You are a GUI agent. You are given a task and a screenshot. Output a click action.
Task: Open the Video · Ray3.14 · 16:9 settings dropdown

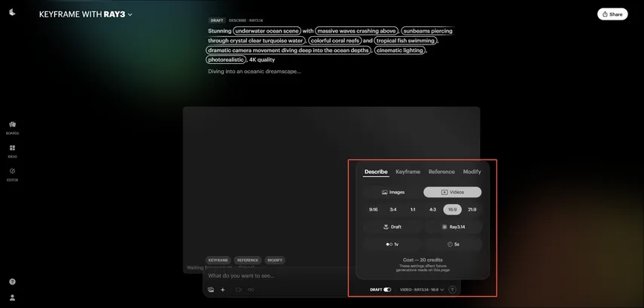(423, 289)
